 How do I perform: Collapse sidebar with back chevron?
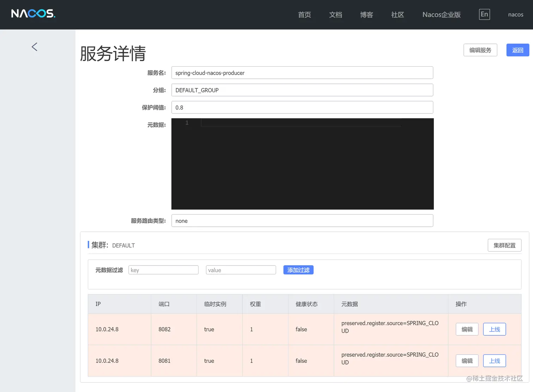pos(34,47)
